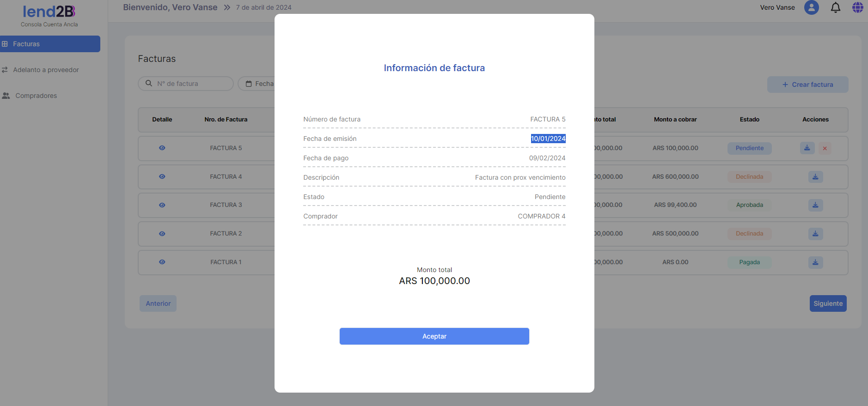Open Facturas section in sidebar
The width and height of the screenshot is (868, 406).
click(x=50, y=44)
